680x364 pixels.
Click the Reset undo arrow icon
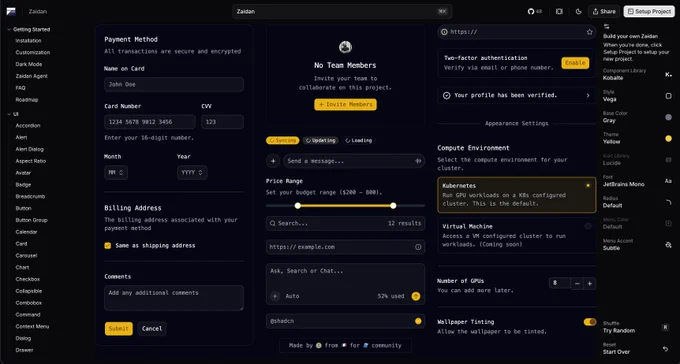[665, 348]
